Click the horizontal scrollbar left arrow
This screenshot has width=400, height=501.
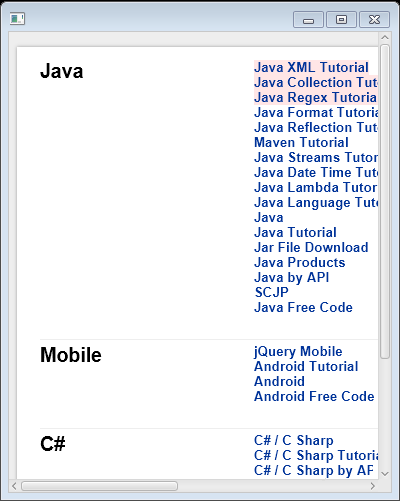tap(14, 486)
